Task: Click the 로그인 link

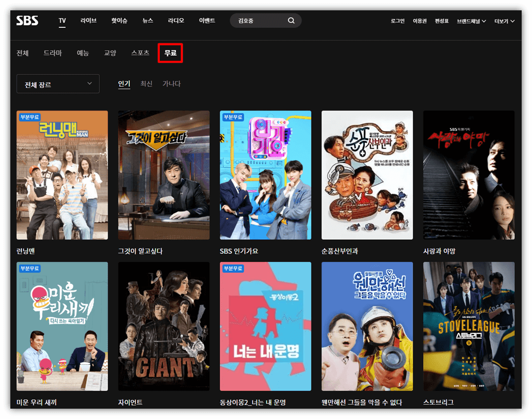Action: [398, 21]
